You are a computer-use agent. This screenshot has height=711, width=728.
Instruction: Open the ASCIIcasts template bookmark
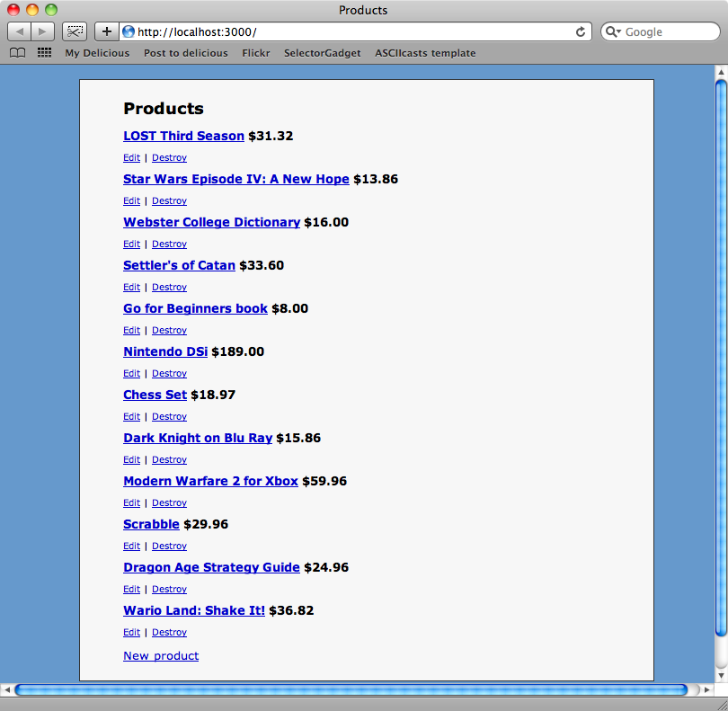click(x=425, y=53)
